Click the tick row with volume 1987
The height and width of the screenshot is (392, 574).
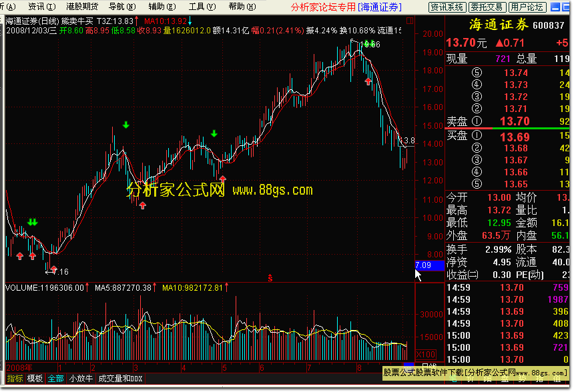pyautogui.click(x=507, y=299)
